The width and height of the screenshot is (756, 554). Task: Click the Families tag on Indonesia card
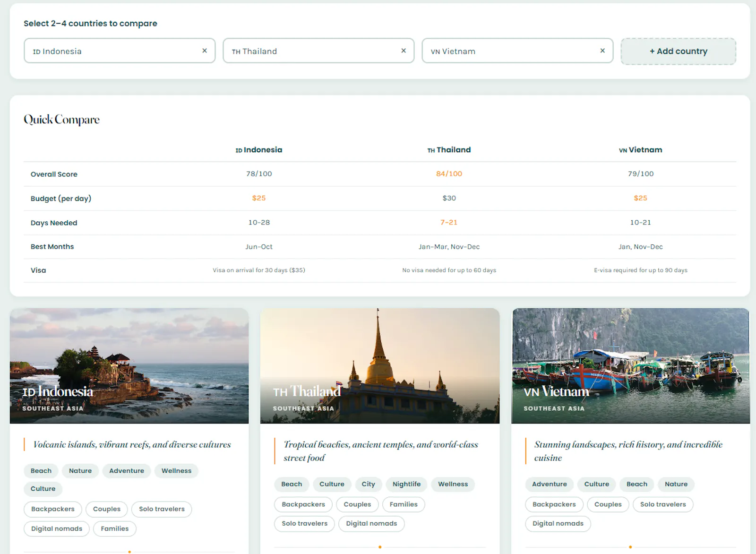pos(115,528)
